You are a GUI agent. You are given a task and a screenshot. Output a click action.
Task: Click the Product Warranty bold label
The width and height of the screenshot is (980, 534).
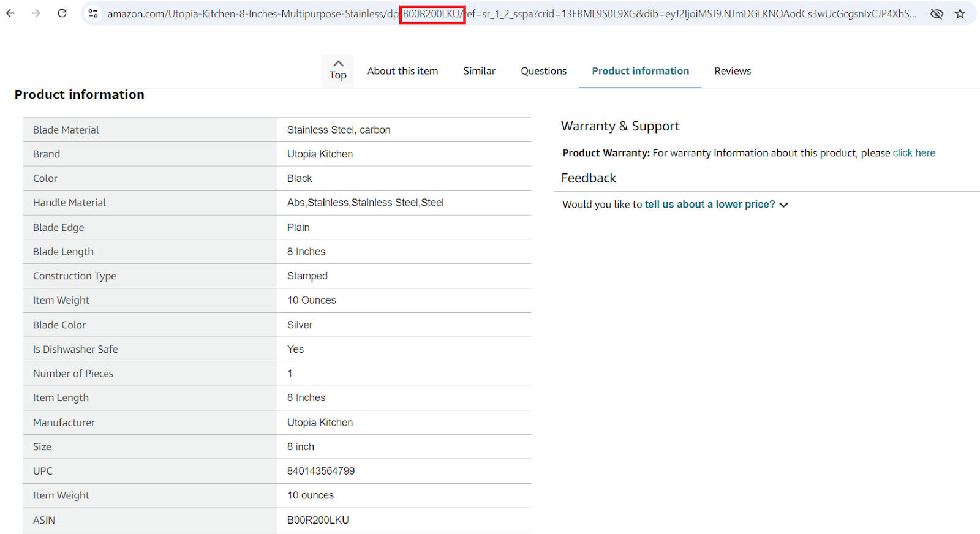pos(606,153)
